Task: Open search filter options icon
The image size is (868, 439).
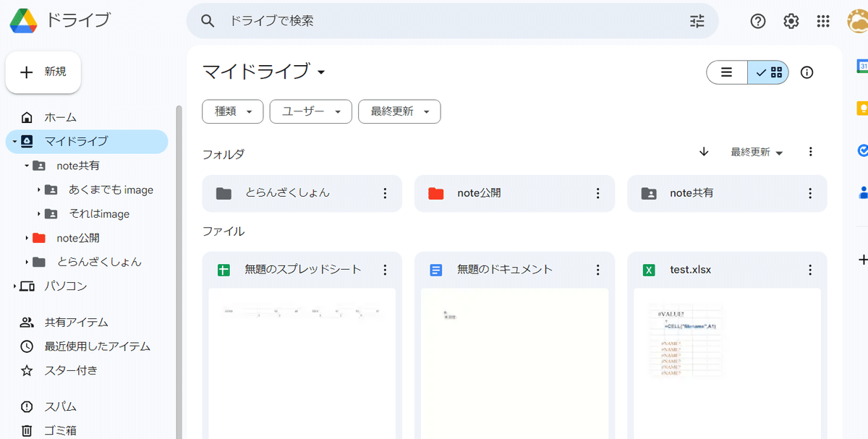Action: pos(697,21)
